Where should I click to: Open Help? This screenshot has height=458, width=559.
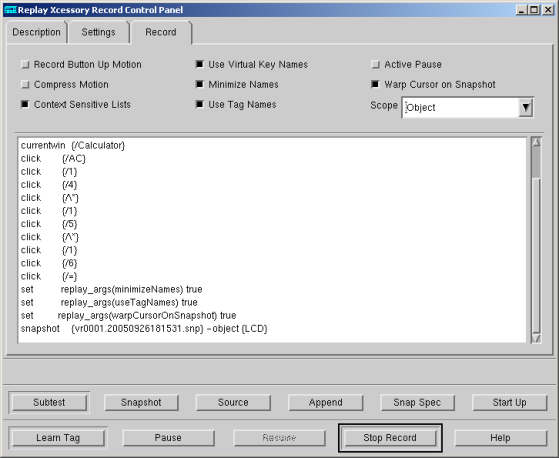click(x=501, y=438)
